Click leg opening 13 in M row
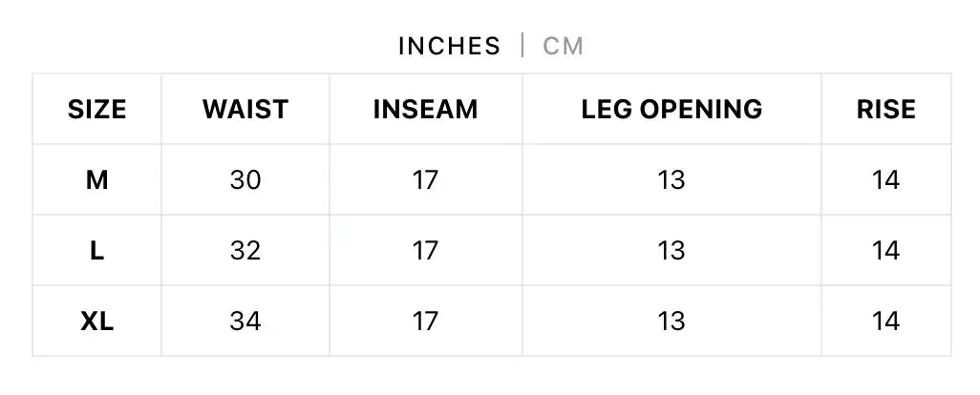980x395 pixels. click(671, 180)
